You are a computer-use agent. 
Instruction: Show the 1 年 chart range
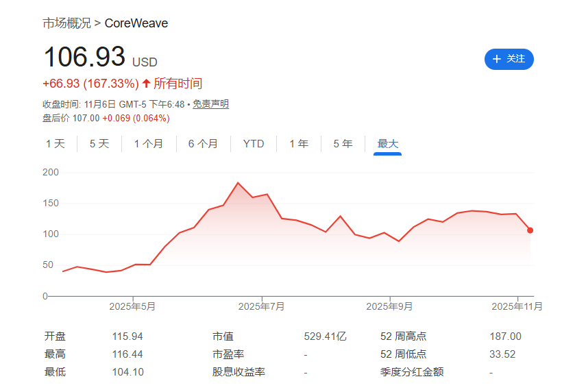pyautogui.click(x=299, y=144)
